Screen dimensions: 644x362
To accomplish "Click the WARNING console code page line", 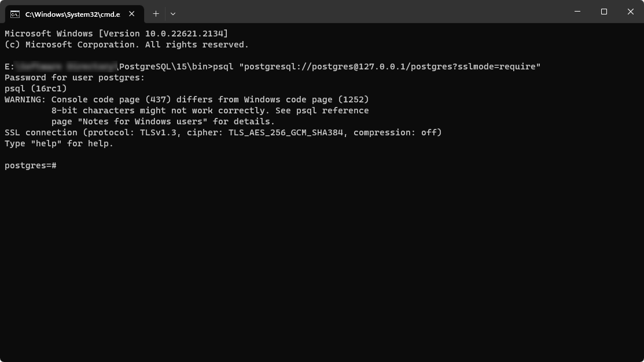I will 185,99.
